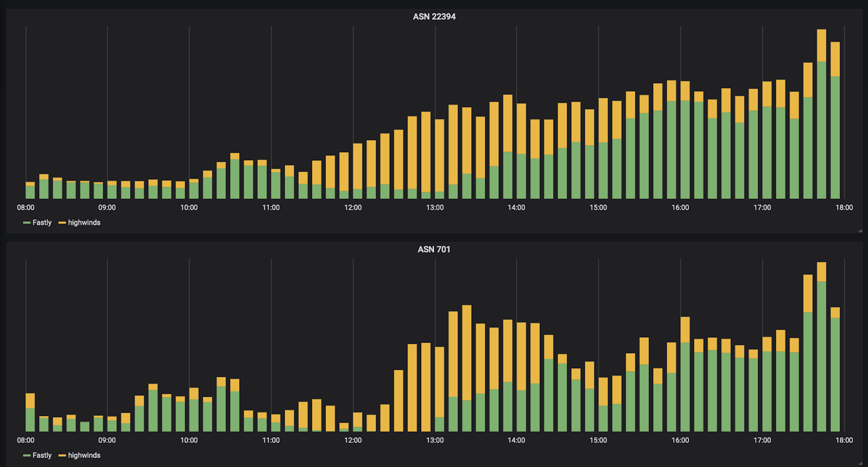Click green Fastly color swatch in bottom legend
Viewport: 868px width, 467px height.
(x=27, y=455)
